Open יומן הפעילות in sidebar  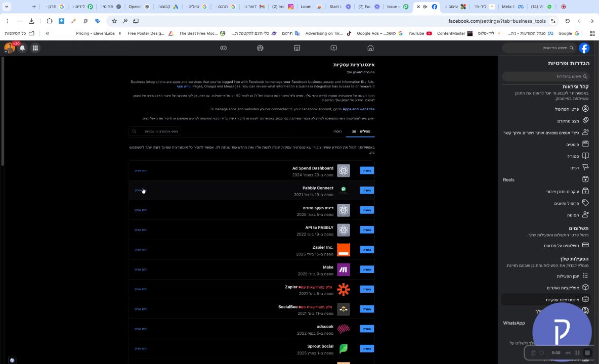tap(545, 276)
